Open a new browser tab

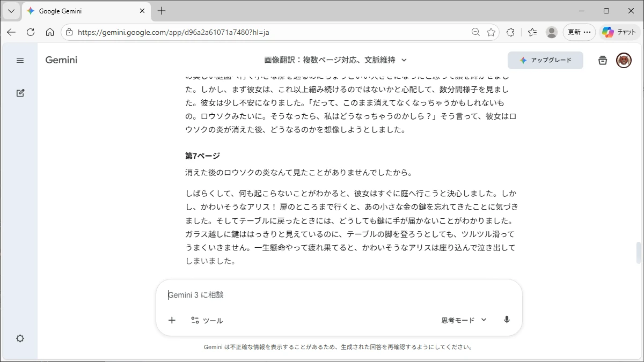[162, 11]
